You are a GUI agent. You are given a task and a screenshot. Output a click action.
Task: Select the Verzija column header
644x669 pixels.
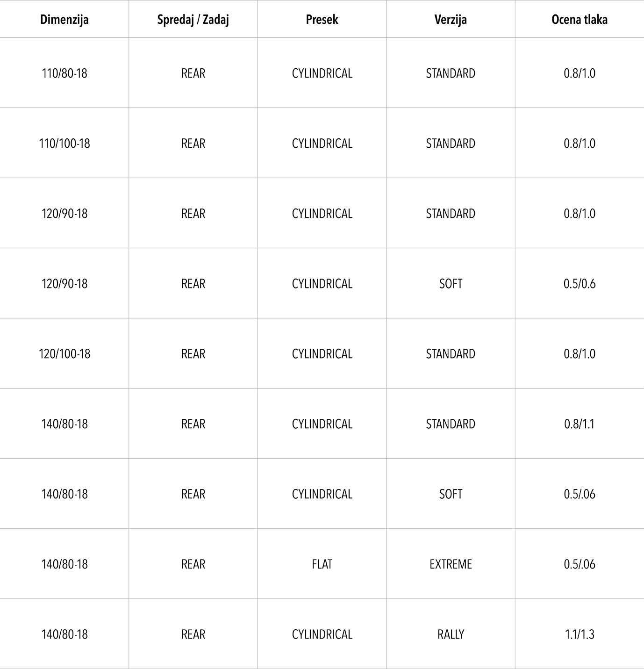451,20
